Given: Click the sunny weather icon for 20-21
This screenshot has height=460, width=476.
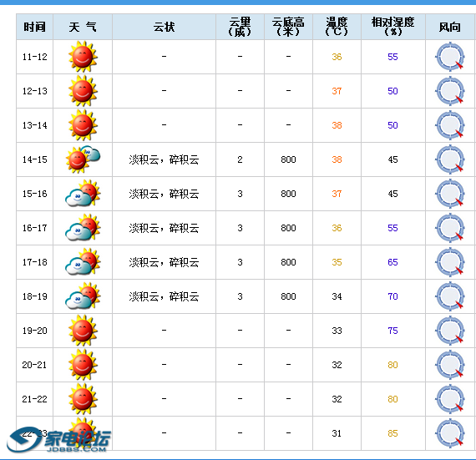Looking at the screenshot, I should click(83, 365).
